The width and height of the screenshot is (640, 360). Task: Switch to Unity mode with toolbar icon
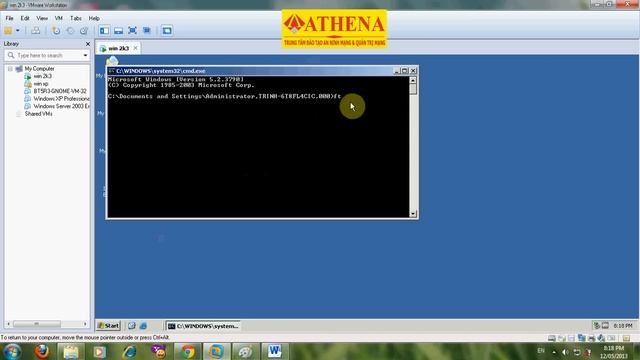147,31
